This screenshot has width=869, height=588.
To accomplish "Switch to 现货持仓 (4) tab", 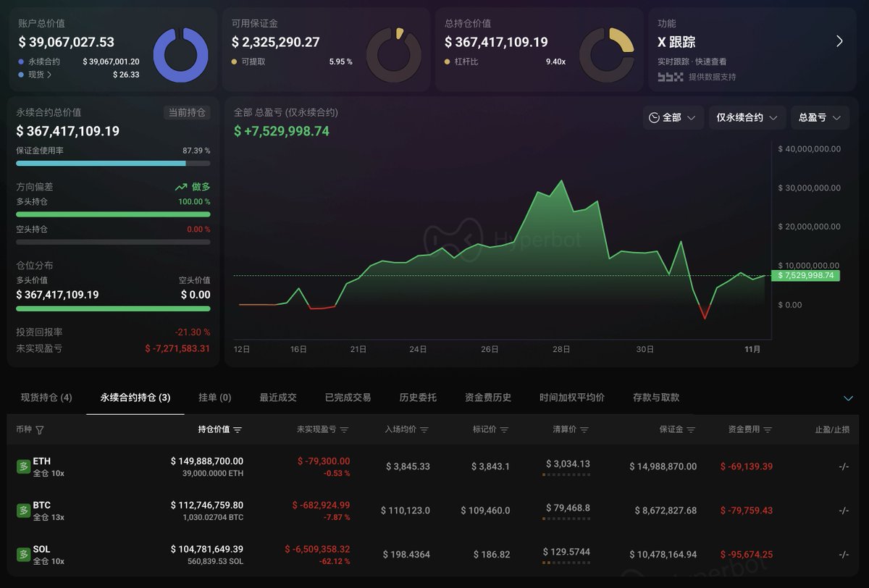I will [46, 398].
